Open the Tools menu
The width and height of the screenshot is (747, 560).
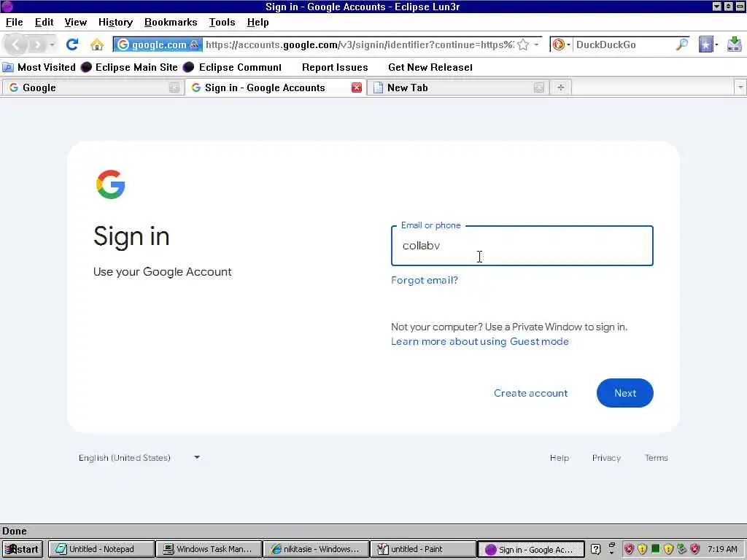click(x=222, y=23)
